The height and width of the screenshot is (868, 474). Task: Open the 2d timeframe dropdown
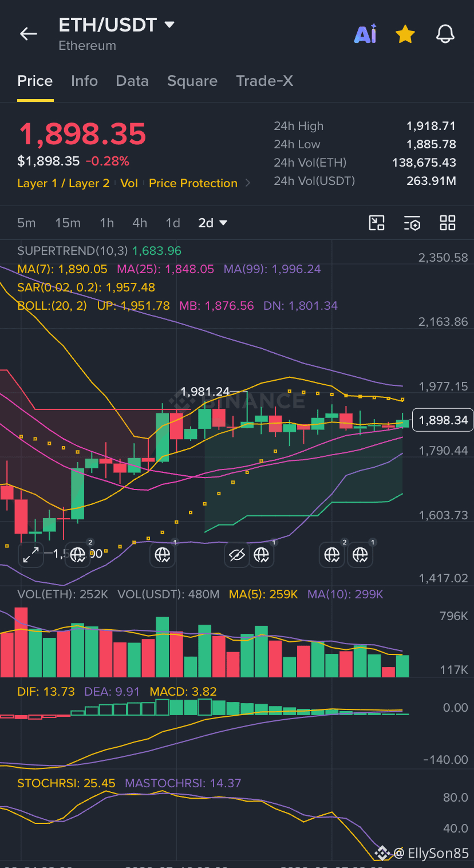213,223
